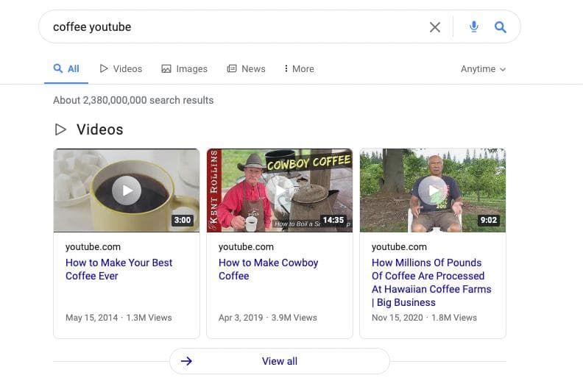Click the picture icon on the Images tab
Screen dimensions: 583x392
(166, 68)
